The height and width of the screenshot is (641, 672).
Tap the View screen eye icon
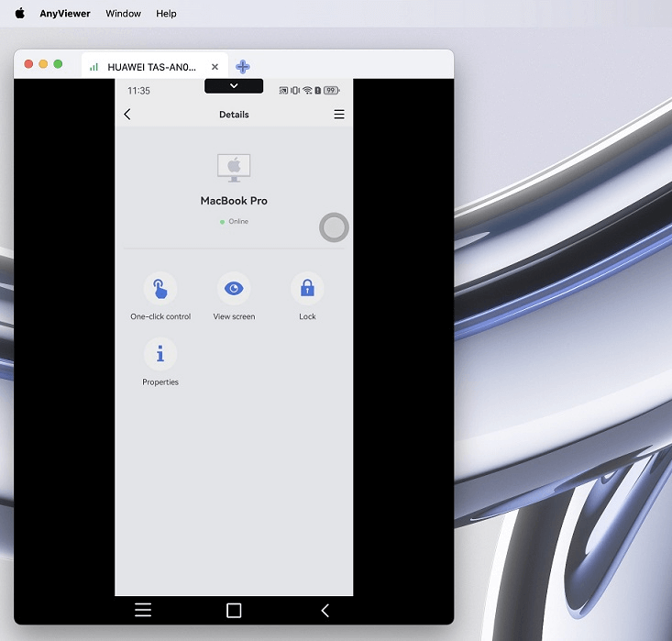(234, 289)
